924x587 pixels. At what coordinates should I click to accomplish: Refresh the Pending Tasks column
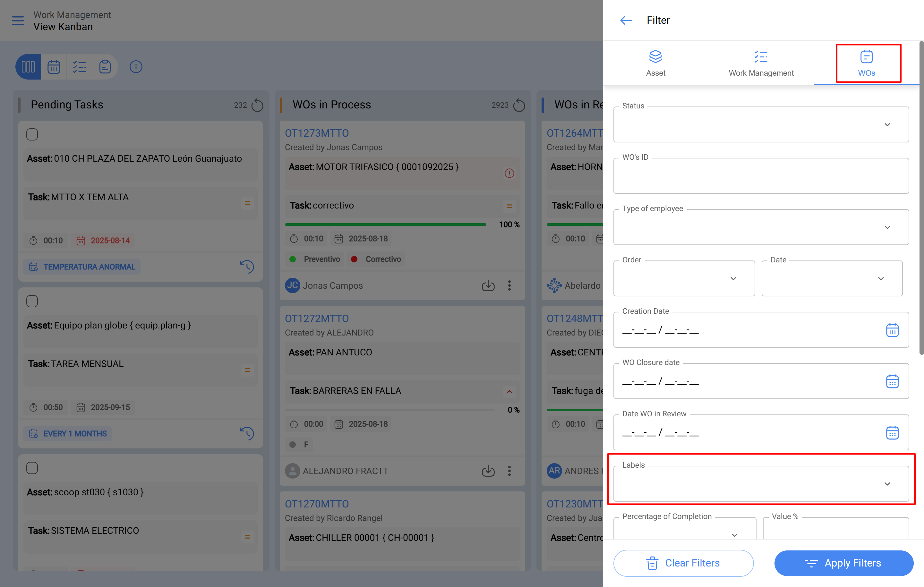click(257, 105)
